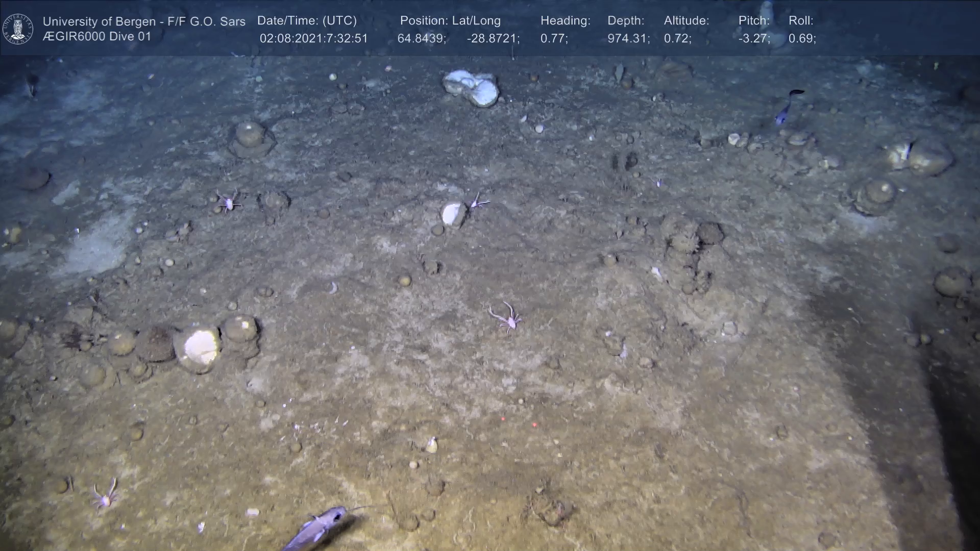Click the Position Lat/Long header
Image resolution: width=980 pixels, height=551 pixels.
point(450,21)
